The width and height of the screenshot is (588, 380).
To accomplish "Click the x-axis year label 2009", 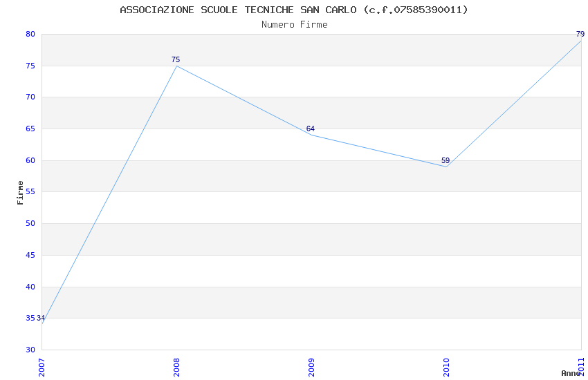I will (x=311, y=368).
